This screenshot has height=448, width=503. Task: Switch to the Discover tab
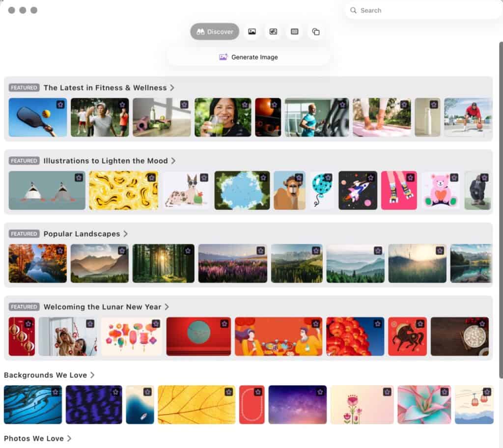click(x=215, y=31)
